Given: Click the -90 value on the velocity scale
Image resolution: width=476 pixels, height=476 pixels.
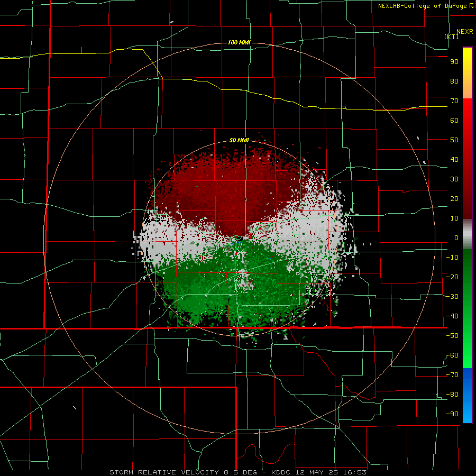Looking at the screenshot, I should (452, 414).
